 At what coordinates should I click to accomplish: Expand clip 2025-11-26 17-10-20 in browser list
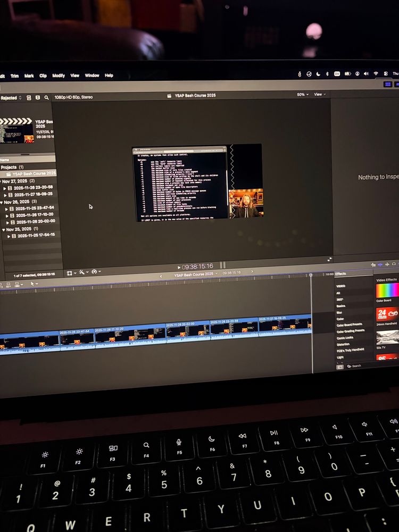(x=7, y=216)
